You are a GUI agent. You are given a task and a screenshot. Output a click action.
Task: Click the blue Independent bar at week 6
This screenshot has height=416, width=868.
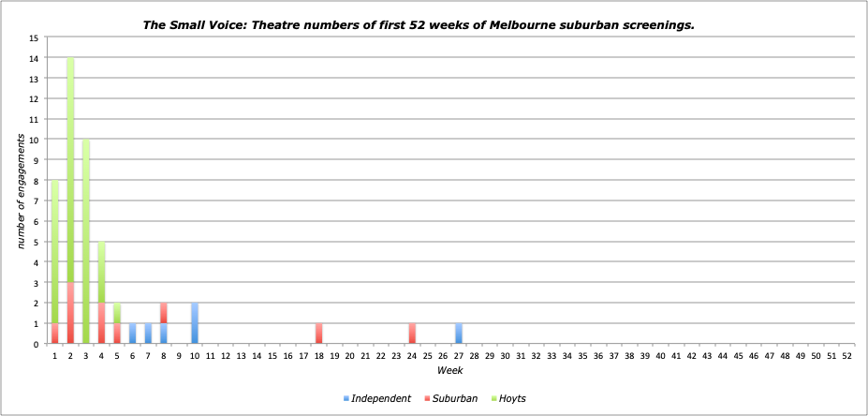132,334
